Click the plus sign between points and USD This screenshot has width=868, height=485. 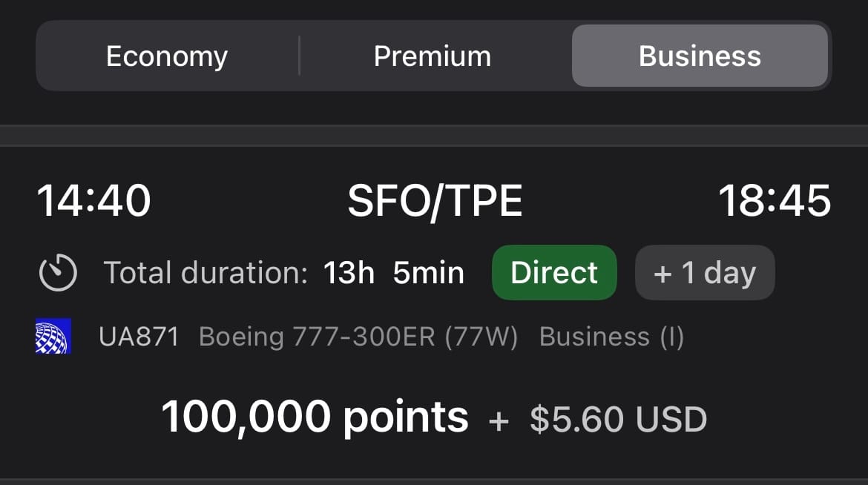pos(499,420)
